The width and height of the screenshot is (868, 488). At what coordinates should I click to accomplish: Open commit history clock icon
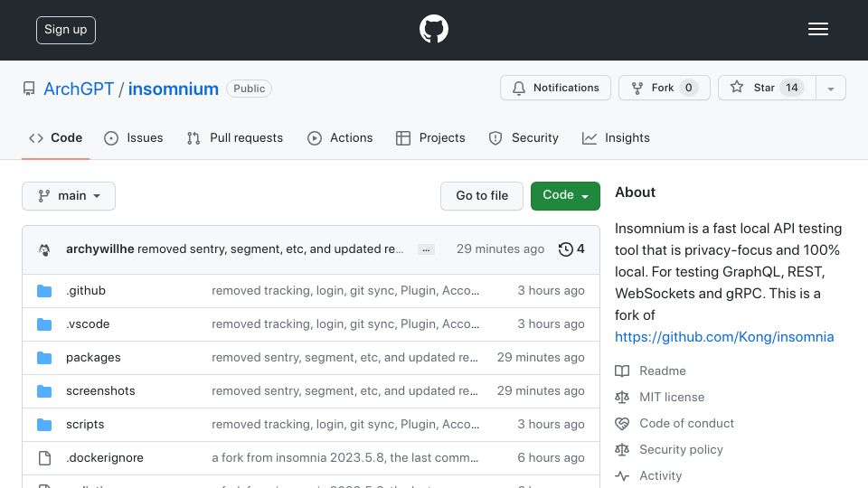565,249
